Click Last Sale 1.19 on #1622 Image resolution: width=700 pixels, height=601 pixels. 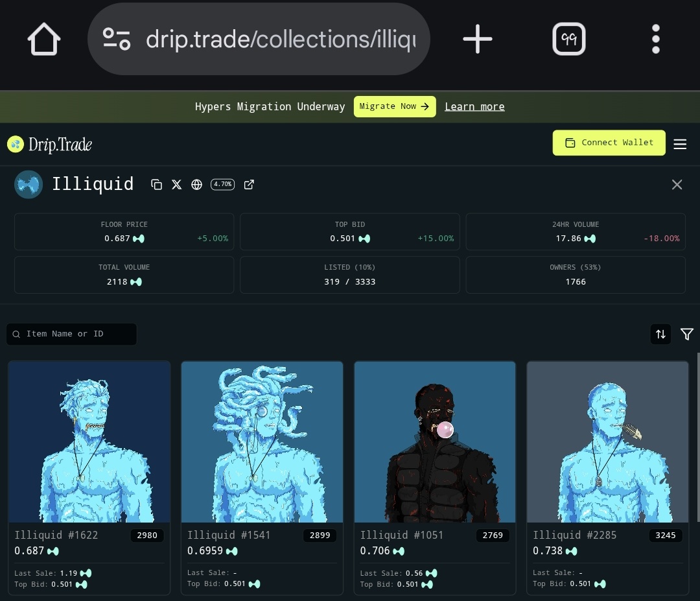[x=53, y=573]
